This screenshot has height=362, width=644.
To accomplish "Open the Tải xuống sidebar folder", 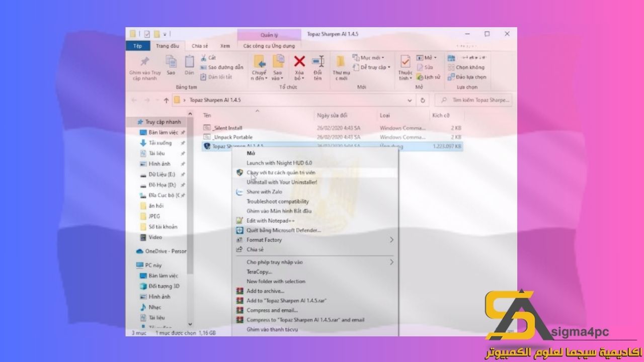I will [159, 143].
